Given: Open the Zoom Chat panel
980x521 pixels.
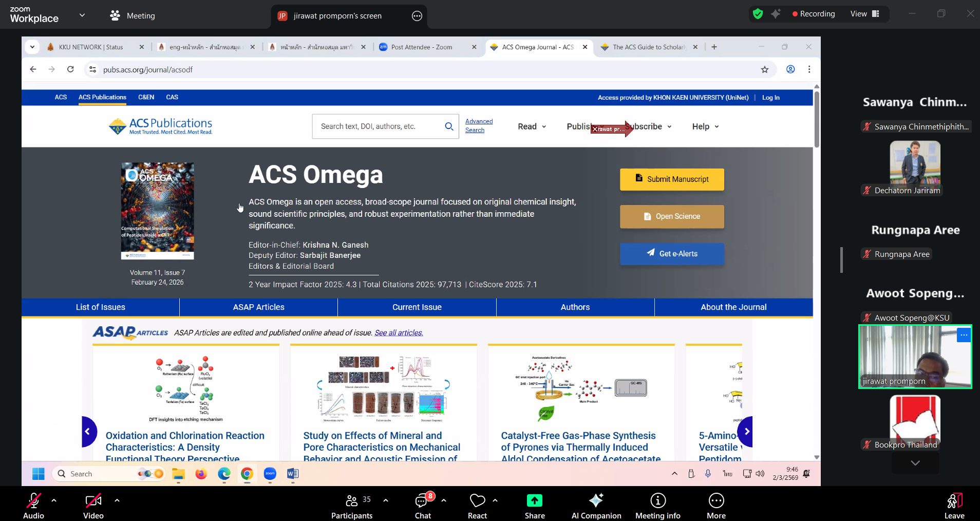Looking at the screenshot, I should tap(423, 501).
